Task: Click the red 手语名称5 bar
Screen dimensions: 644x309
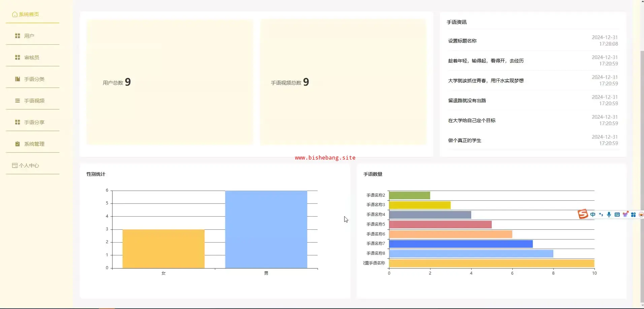Action: pos(440,224)
